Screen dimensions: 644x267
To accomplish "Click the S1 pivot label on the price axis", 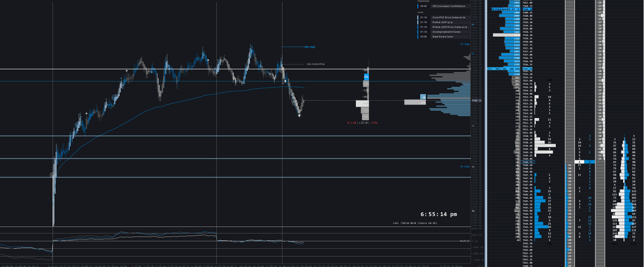I will [473, 126].
